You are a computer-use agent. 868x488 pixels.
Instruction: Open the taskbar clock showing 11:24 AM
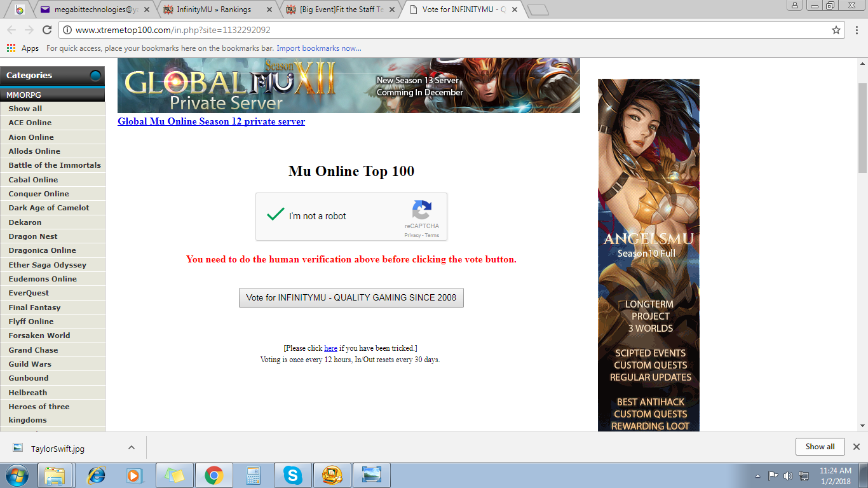[x=835, y=476]
